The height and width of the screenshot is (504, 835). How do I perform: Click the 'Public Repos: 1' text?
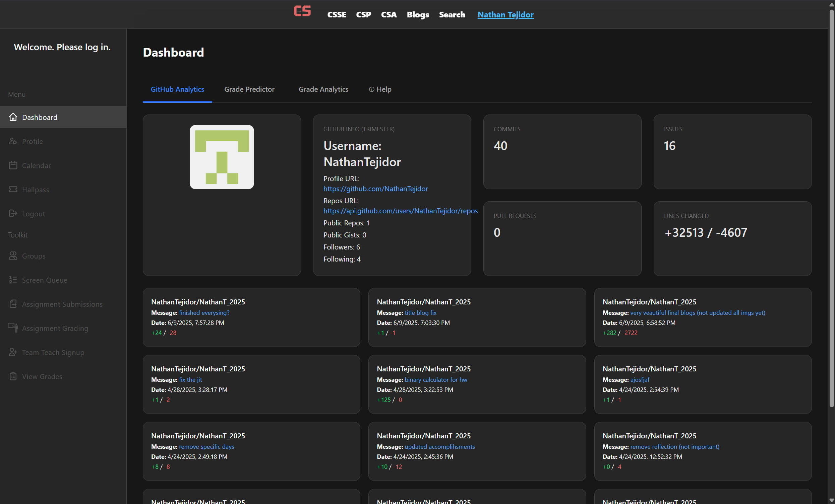346,223
